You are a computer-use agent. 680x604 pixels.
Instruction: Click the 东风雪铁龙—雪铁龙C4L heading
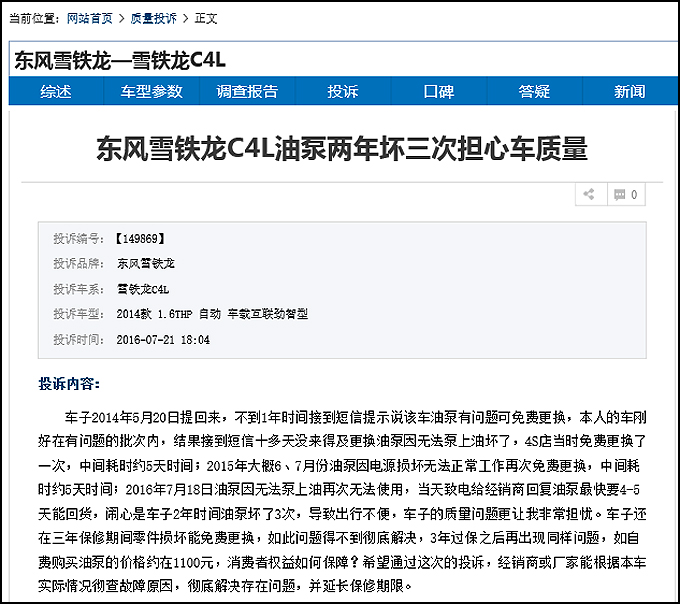tap(120, 60)
